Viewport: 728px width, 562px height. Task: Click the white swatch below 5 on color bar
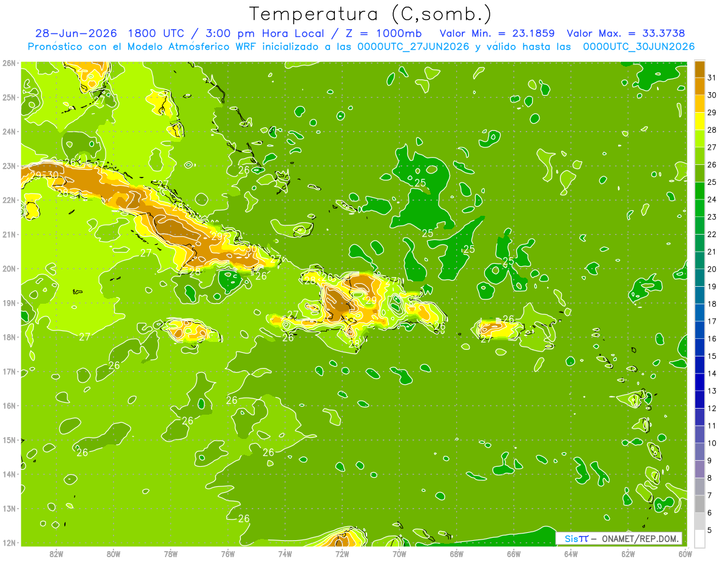tap(699, 539)
